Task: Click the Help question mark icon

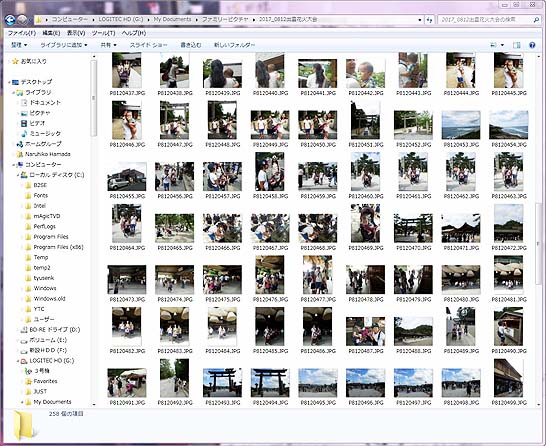Action: click(532, 45)
